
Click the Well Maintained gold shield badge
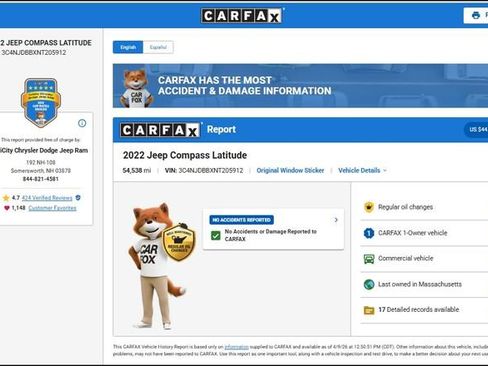pyautogui.click(x=178, y=242)
